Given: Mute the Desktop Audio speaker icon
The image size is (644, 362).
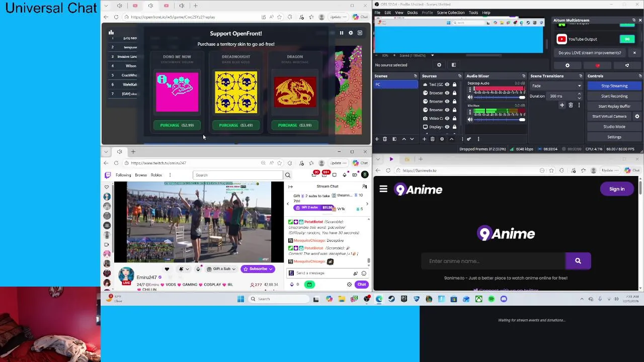Looking at the screenshot, I should (x=470, y=97).
